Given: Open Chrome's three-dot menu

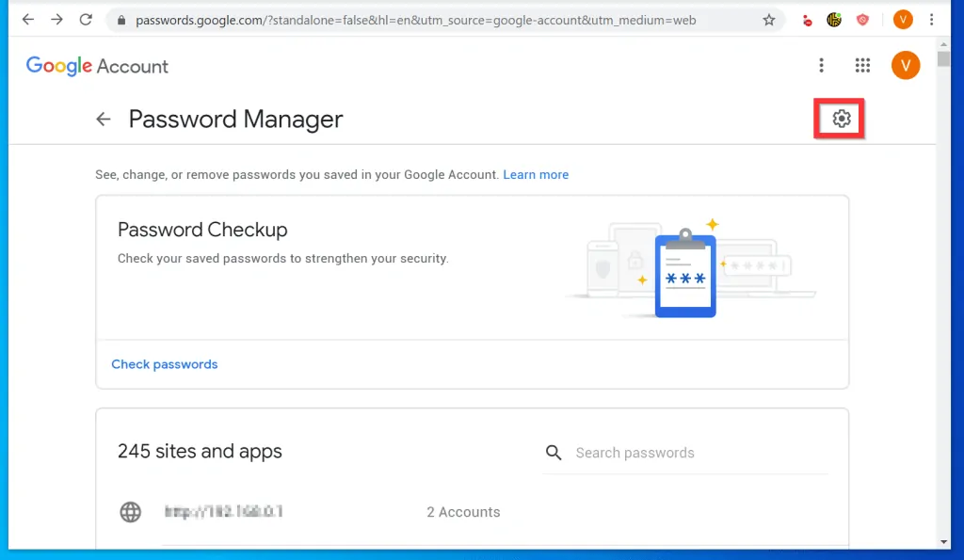Looking at the screenshot, I should (x=932, y=20).
